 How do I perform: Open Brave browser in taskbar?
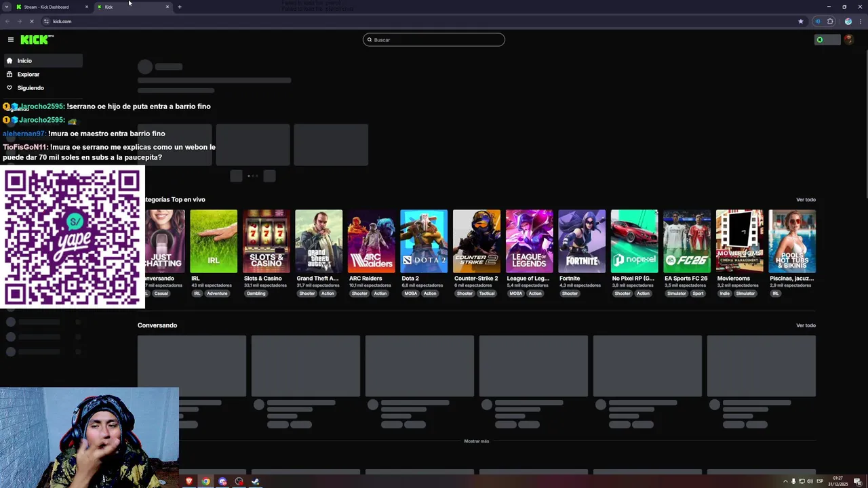(189, 482)
